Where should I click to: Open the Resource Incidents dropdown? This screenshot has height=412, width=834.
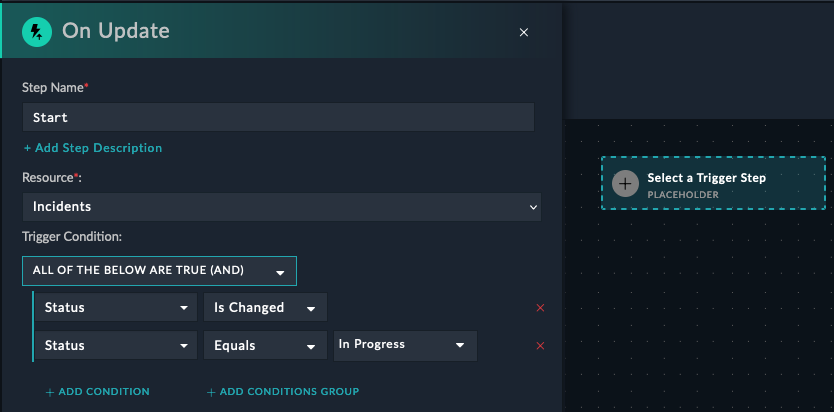point(282,207)
